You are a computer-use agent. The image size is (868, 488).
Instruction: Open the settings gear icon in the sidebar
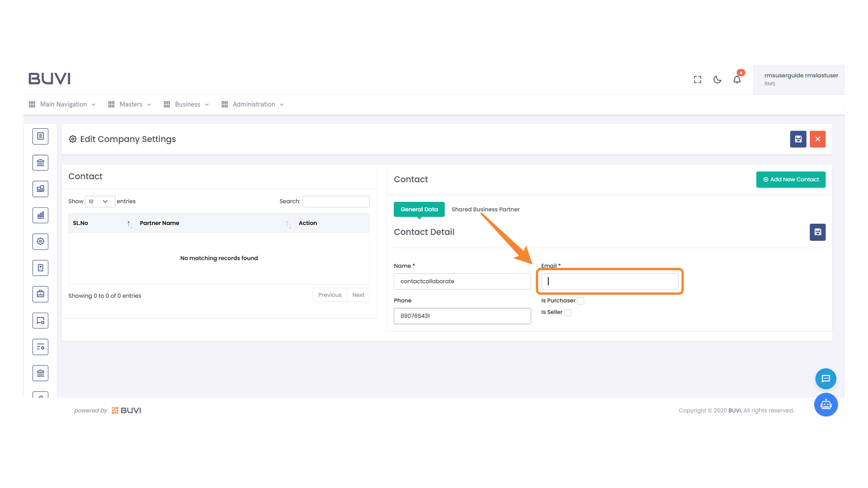click(40, 241)
